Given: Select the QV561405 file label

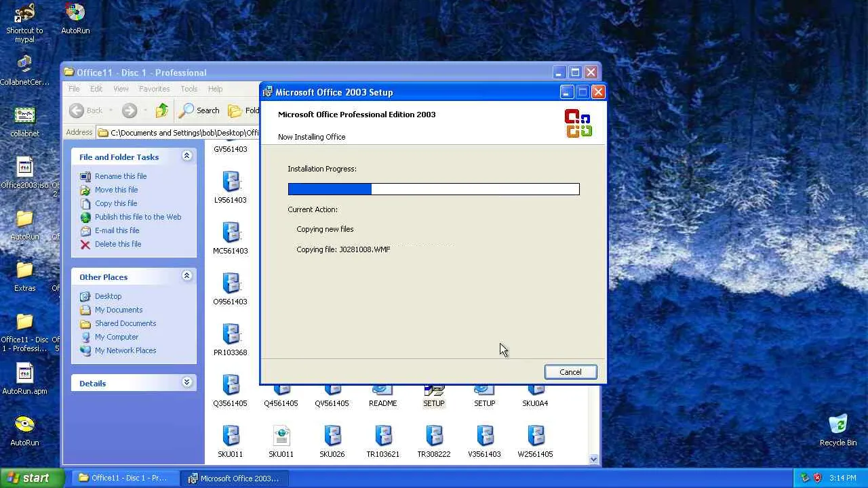Looking at the screenshot, I should [x=332, y=403].
